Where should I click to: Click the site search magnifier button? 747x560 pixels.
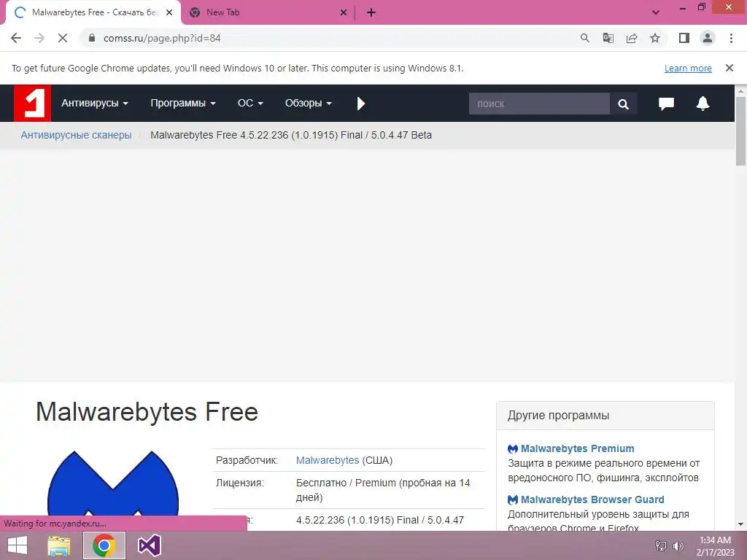point(623,104)
